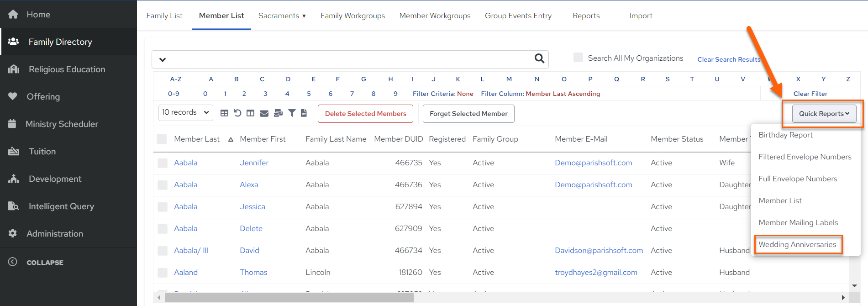Check the box for Jennifer Aabala row

click(x=163, y=163)
